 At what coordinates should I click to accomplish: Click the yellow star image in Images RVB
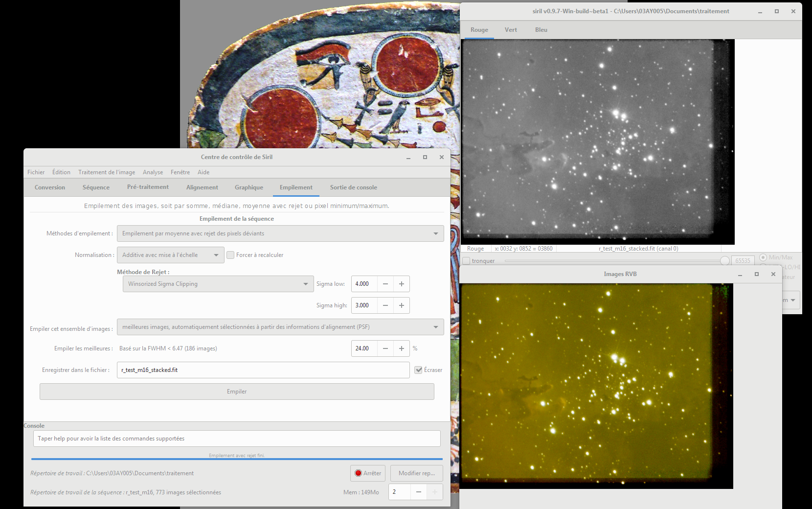pos(597,386)
